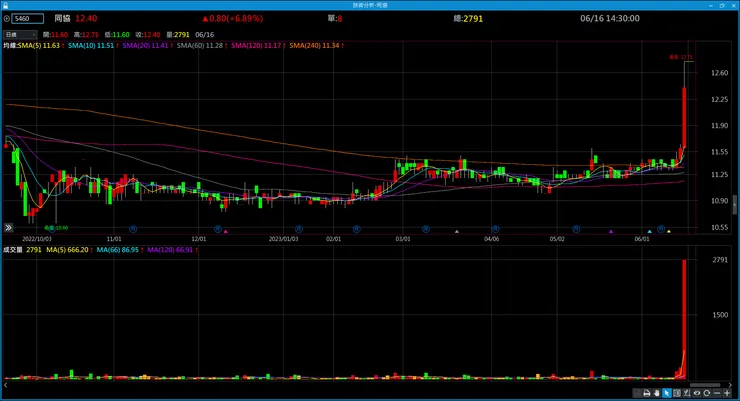Click the last price 12.40 in header
This screenshot has width=740, height=401.
[86, 18]
